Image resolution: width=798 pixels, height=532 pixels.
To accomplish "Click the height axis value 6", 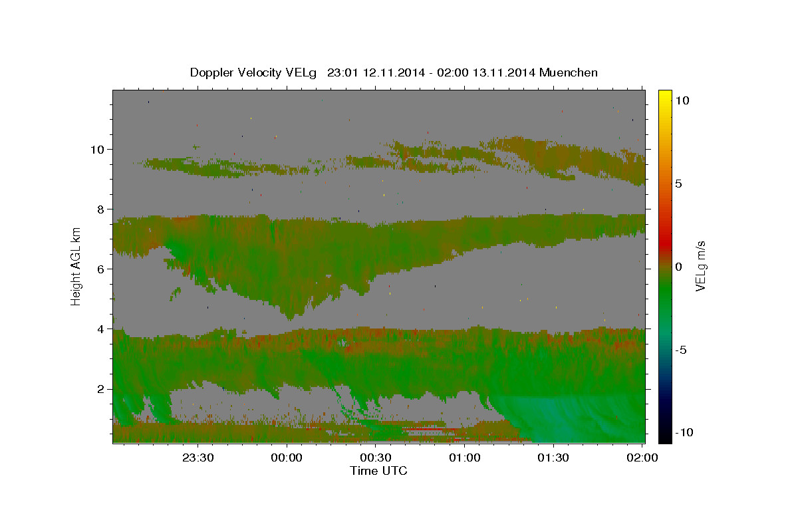I will (100, 269).
